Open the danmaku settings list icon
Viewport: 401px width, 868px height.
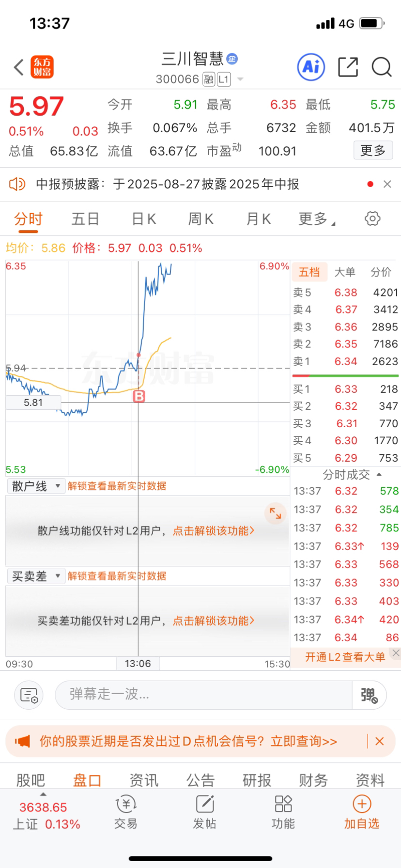(29, 695)
